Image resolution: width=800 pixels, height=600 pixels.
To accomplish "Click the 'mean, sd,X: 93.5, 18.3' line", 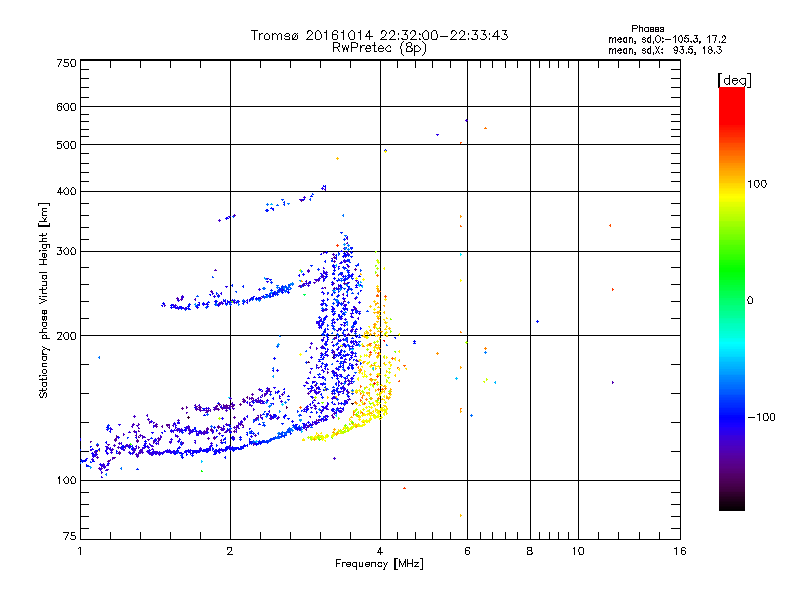I will [x=665, y=50].
